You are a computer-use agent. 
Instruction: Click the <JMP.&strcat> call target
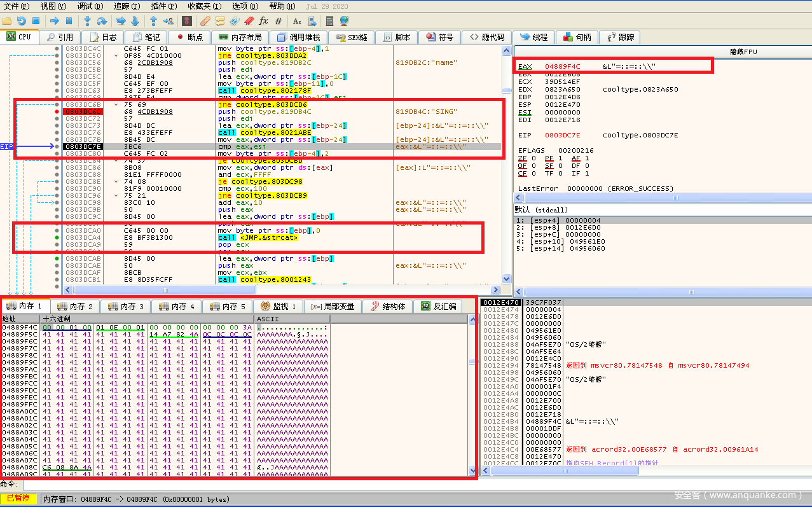tap(268, 238)
